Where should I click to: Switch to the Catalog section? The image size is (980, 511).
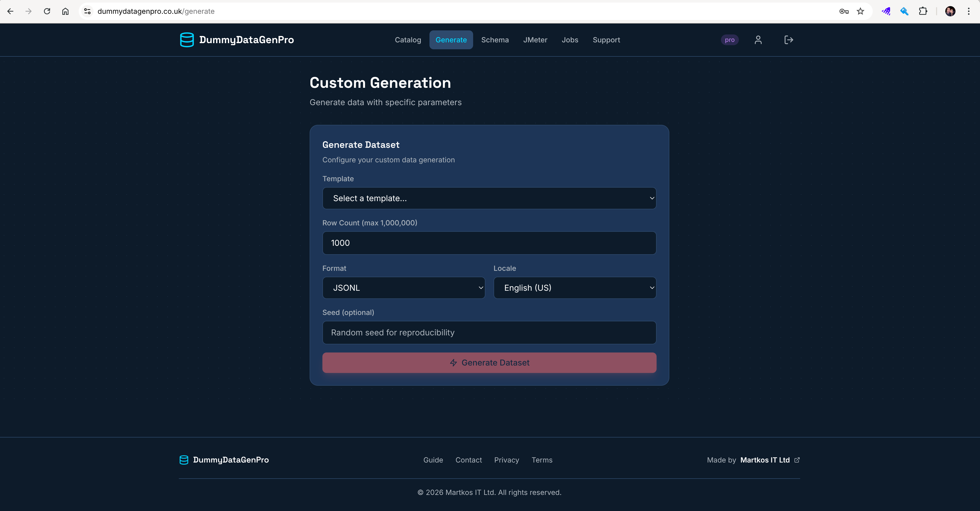click(407, 40)
